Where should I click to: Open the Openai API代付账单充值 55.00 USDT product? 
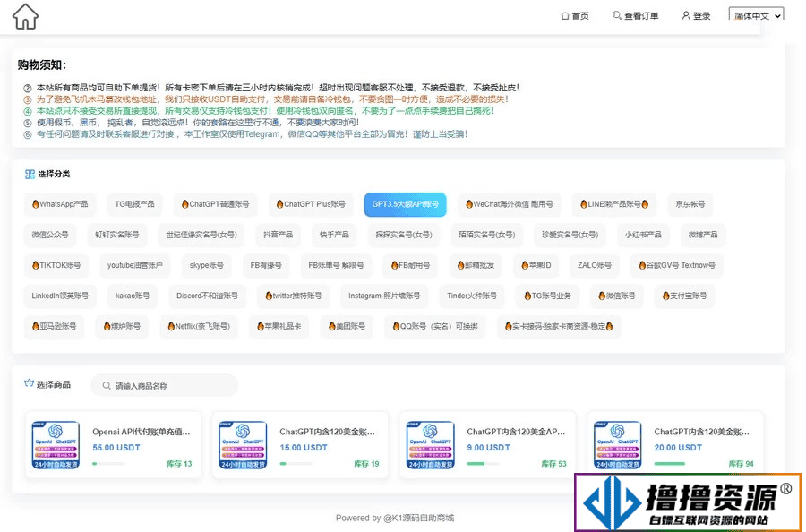(113, 445)
